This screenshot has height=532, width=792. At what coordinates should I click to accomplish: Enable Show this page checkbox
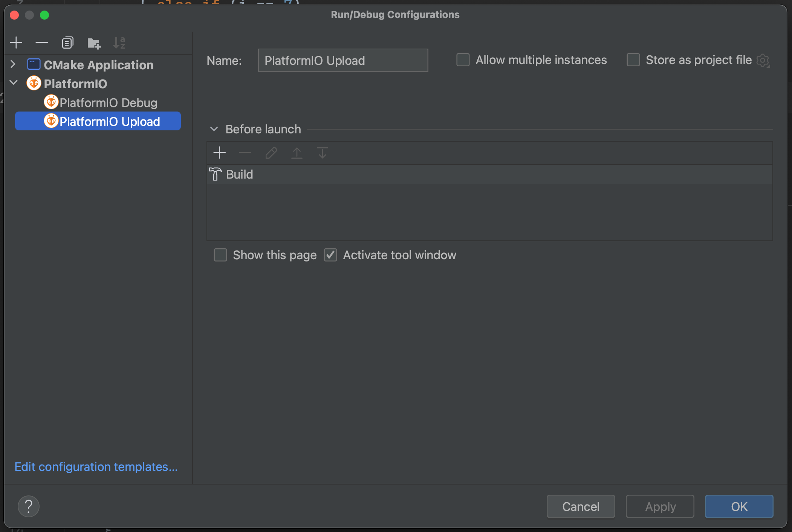[220, 255]
